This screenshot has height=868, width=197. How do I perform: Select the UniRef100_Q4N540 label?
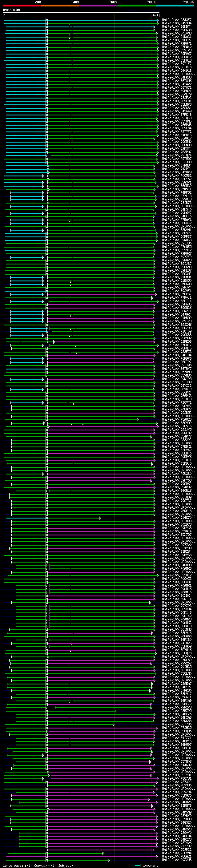[177, 210]
